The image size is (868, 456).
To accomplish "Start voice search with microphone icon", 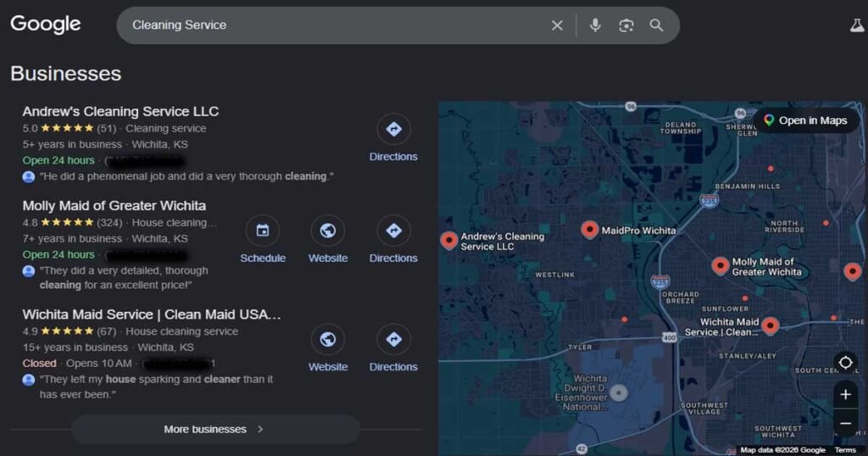I will pos(595,25).
